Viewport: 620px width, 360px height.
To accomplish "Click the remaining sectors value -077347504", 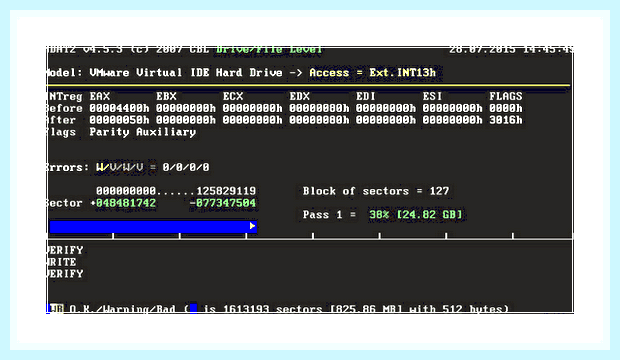I will (223, 203).
